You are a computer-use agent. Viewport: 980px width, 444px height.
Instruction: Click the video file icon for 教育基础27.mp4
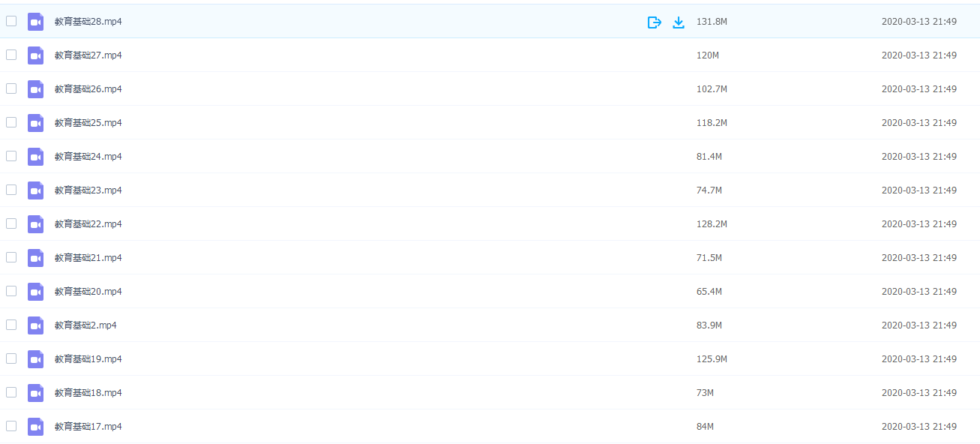click(x=35, y=55)
